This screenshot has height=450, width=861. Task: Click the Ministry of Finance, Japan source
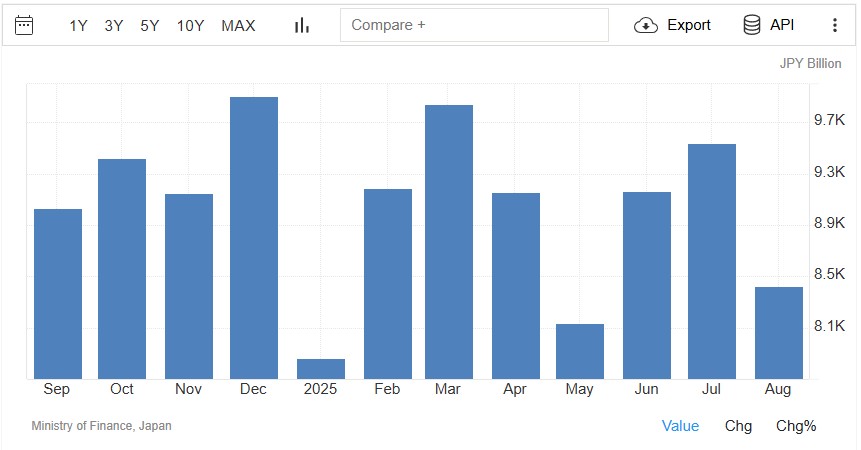point(101,426)
